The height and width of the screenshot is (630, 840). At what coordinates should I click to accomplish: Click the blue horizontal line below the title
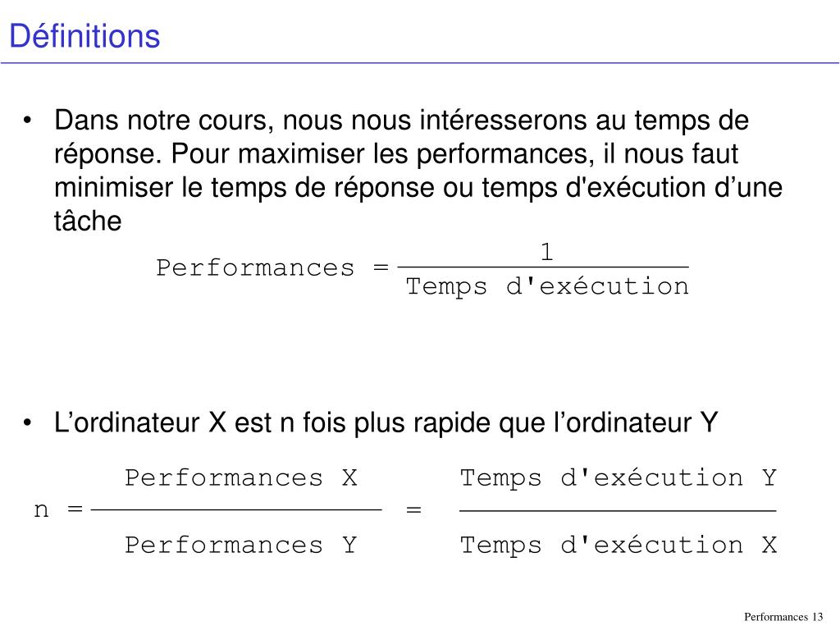pyautogui.click(x=420, y=63)
